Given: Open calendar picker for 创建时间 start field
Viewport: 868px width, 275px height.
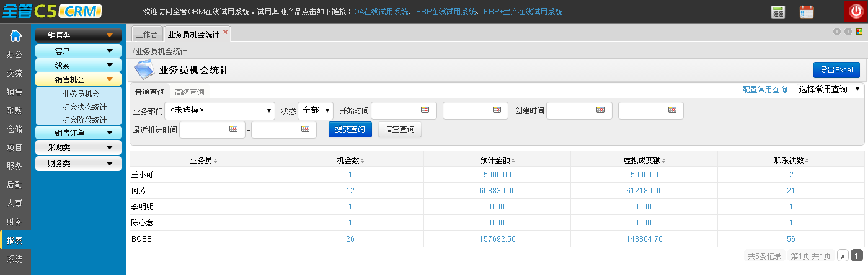Looking at the screenshot, I should 600,110.
